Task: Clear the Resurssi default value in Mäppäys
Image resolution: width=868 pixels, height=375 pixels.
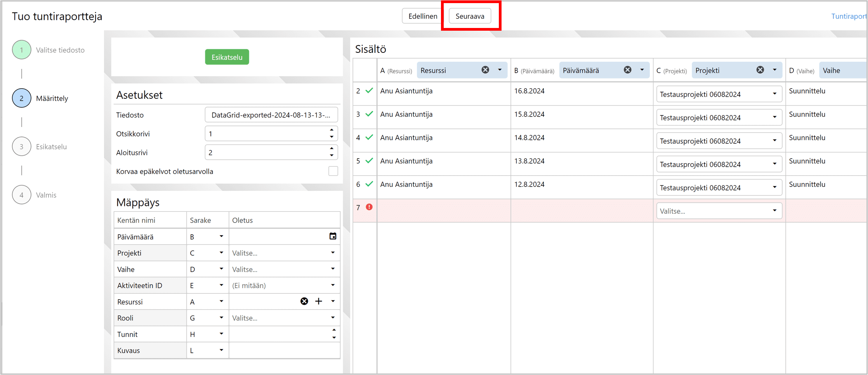Action: pyautogui.click(x=304, y=302)
